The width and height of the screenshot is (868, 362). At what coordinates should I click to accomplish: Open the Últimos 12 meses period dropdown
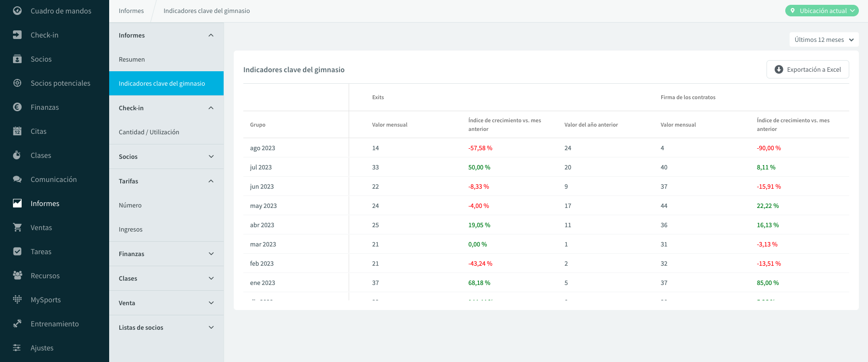coord(824,39)
